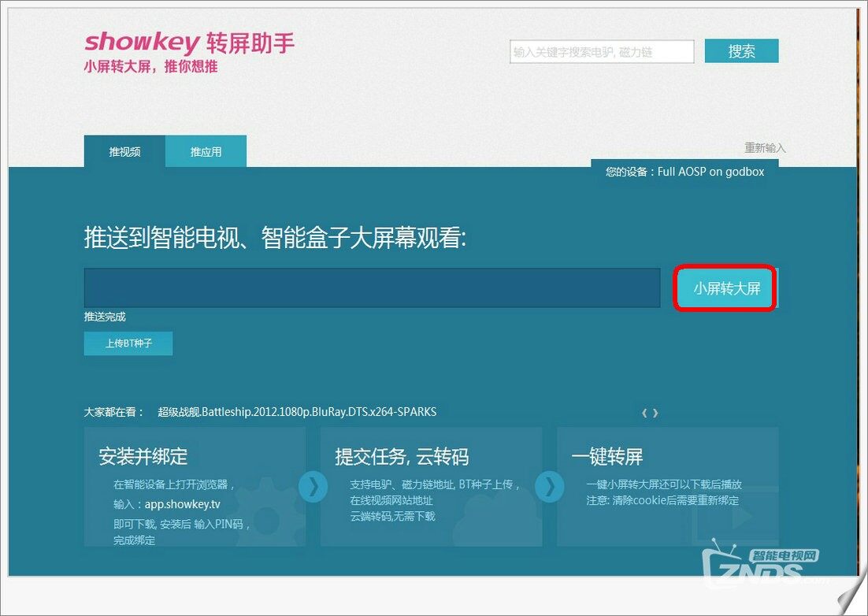
Task: Select the 提交任务, 云转码 card heading
Action: tap(402, 457)
